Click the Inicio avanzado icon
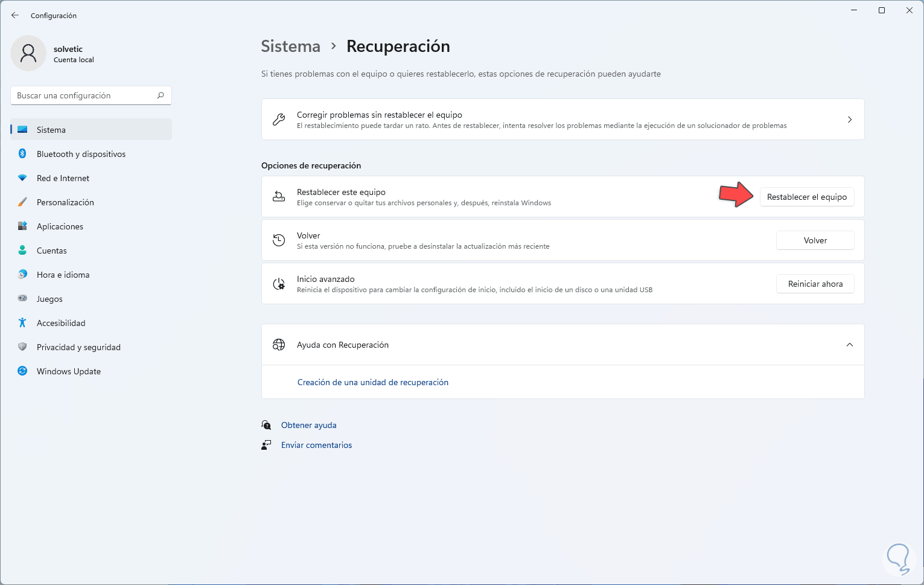924x585 pixels. click(x=279, y=284)
